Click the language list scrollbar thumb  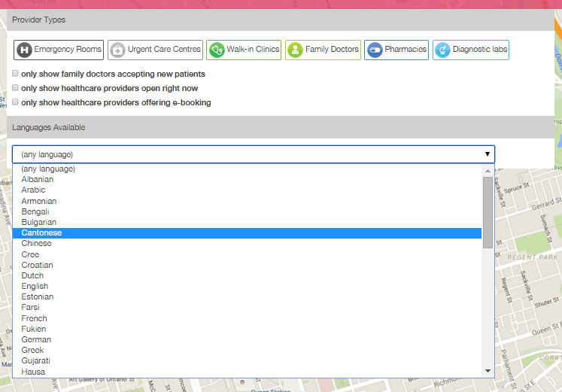(x=488, y=212)
